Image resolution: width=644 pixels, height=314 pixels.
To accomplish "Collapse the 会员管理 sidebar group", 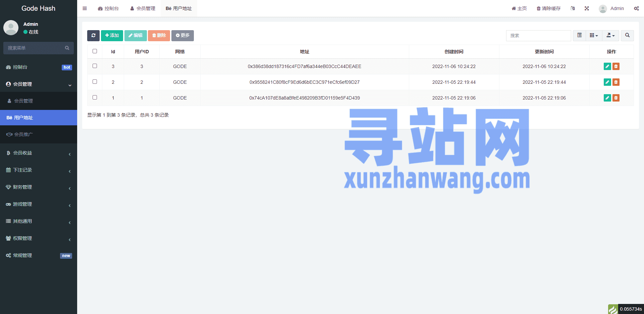I will (39, 84).
